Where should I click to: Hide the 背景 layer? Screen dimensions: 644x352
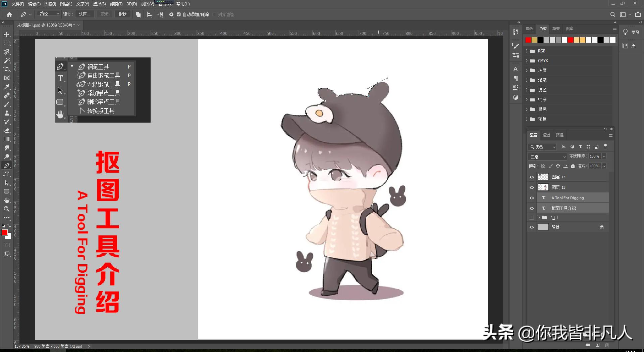pyautogui.click(x=532, y=227)
